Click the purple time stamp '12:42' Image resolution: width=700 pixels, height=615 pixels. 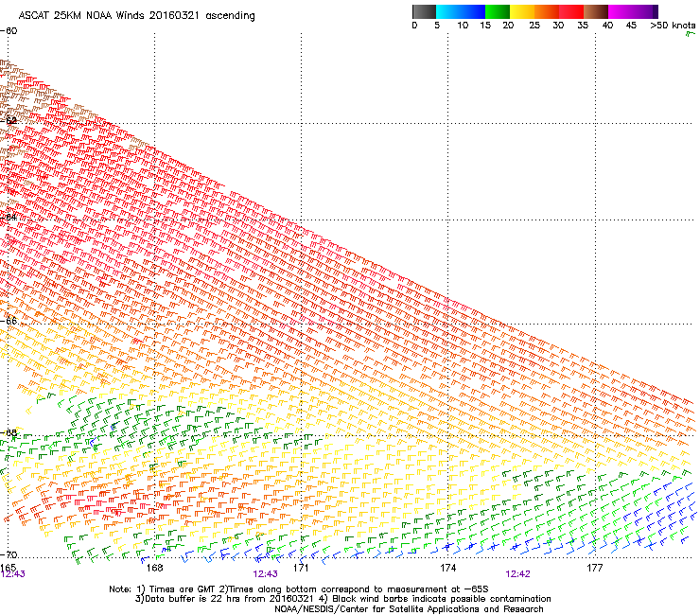[517, 574]
